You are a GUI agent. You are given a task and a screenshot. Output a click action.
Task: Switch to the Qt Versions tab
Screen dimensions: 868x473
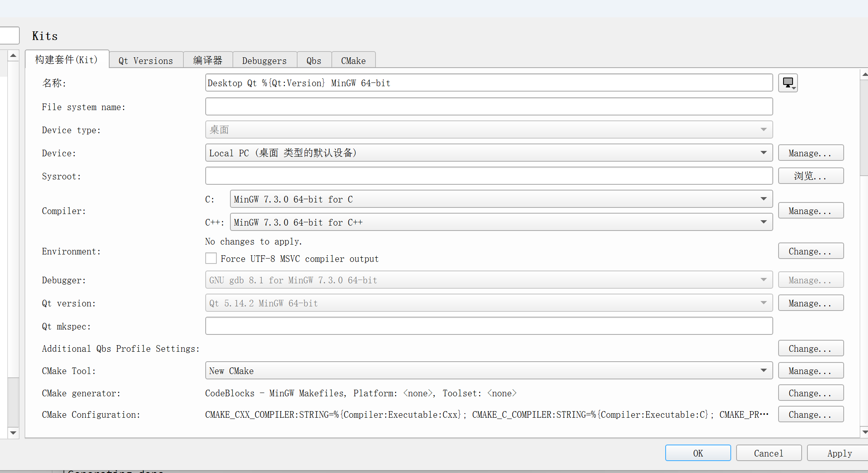point(146,61)
